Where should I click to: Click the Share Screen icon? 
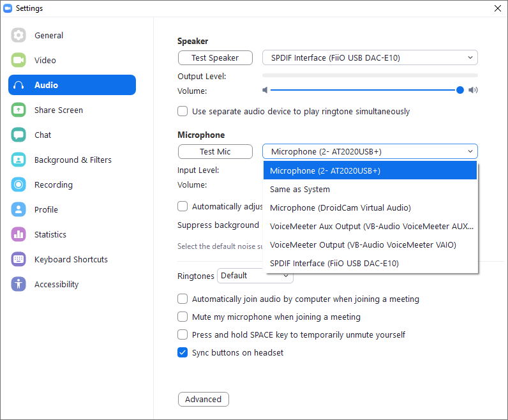click(x=19, y=110)
